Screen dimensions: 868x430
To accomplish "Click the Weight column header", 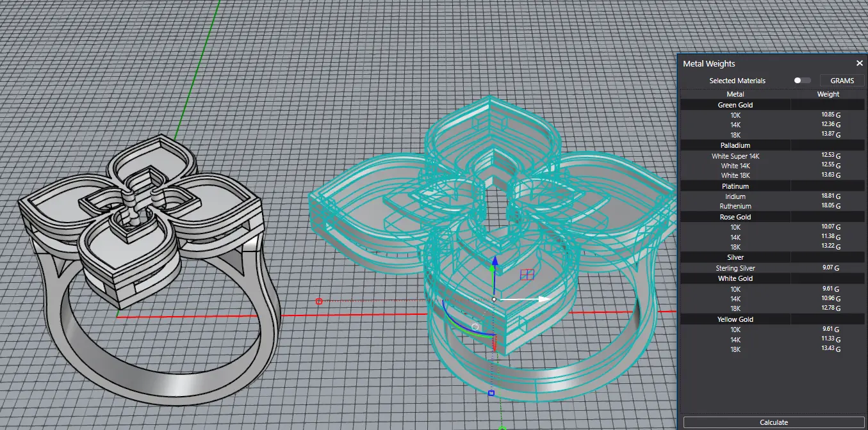I will click(x=828, y=94).
